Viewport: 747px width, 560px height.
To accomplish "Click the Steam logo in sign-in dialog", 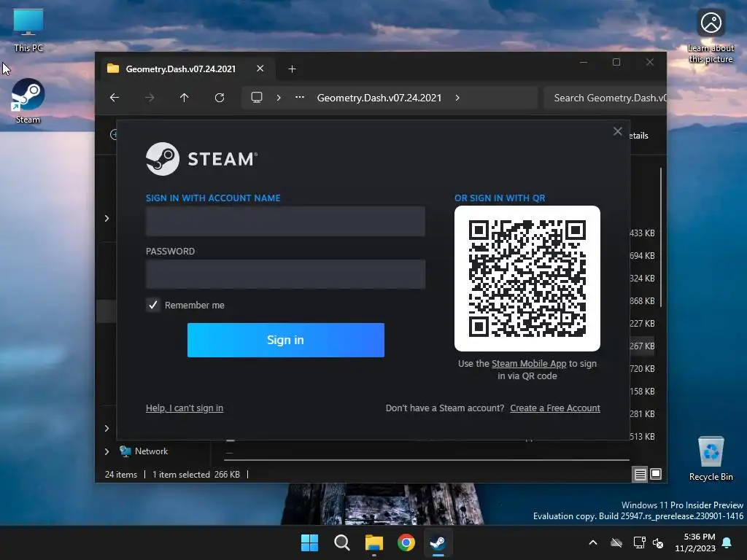I will 201,159.
